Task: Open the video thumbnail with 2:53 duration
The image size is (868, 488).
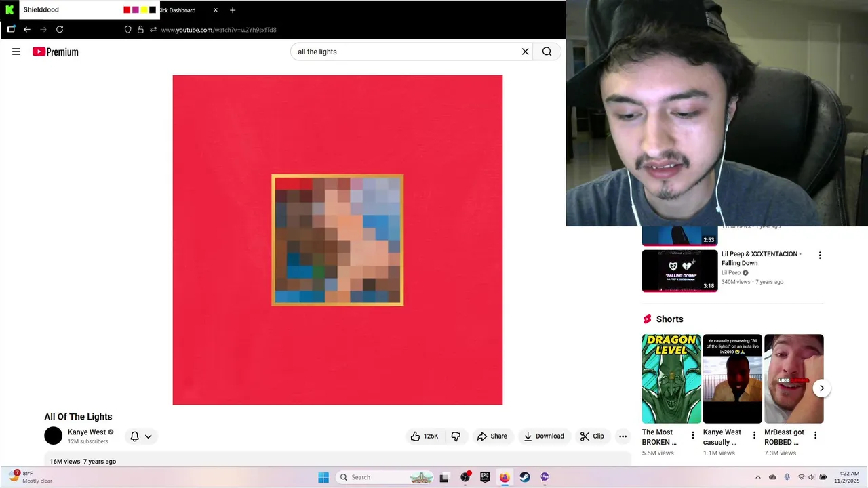Action: pyautogui.click(x=679, y=236)
